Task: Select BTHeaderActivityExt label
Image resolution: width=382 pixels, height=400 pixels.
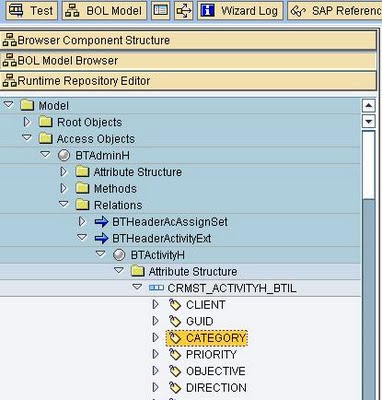Action: (161, 239)
